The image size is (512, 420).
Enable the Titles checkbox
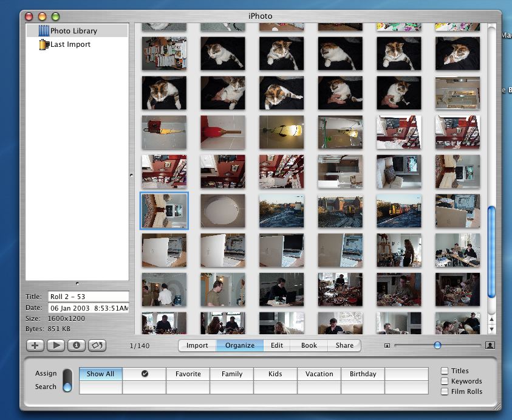[x=445, y=371]
